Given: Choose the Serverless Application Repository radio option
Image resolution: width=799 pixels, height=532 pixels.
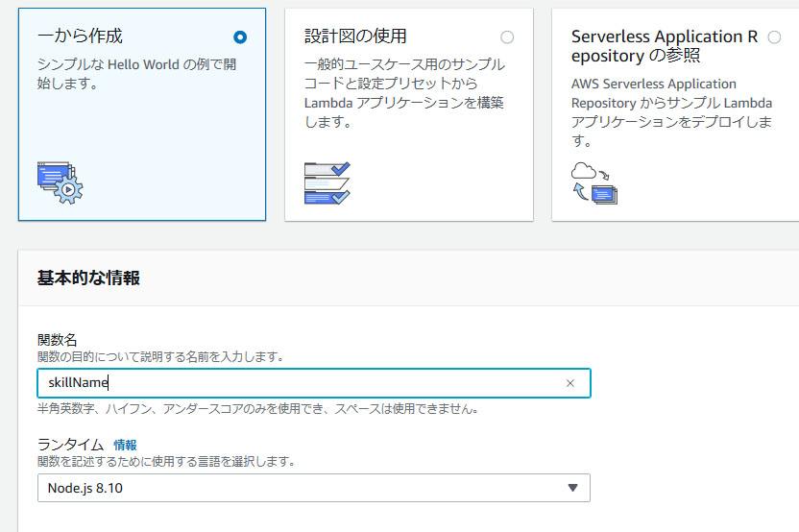Looking at the screenshot, I should coord(774,37).
